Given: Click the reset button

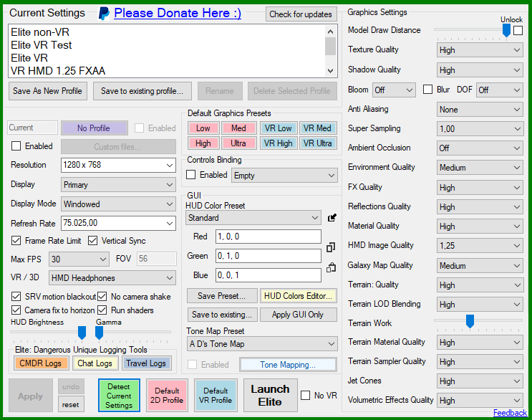Looking at the screenshot, I should 71,405.
